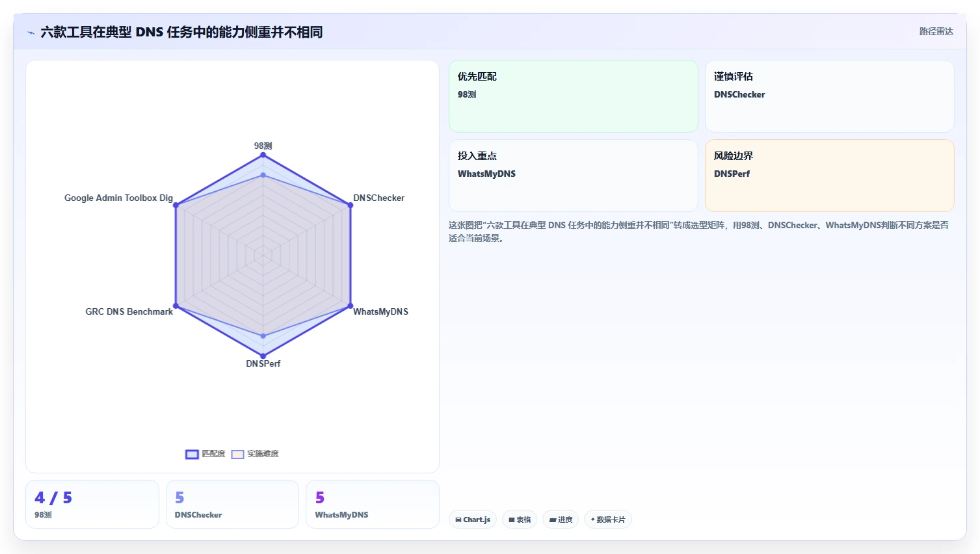Click the Chart.js tag chip

(x=473, y=520)
